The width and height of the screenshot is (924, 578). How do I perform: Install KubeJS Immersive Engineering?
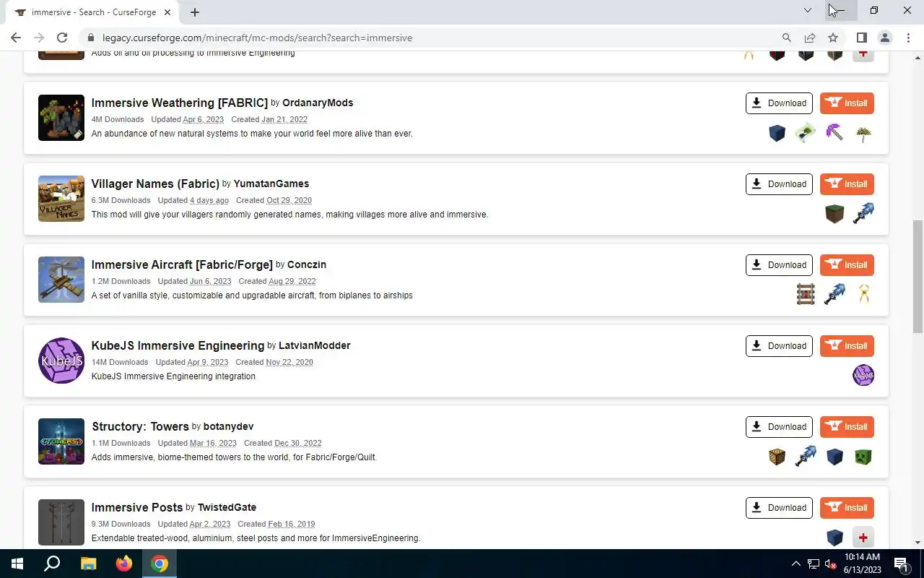(x=847, y=346)
